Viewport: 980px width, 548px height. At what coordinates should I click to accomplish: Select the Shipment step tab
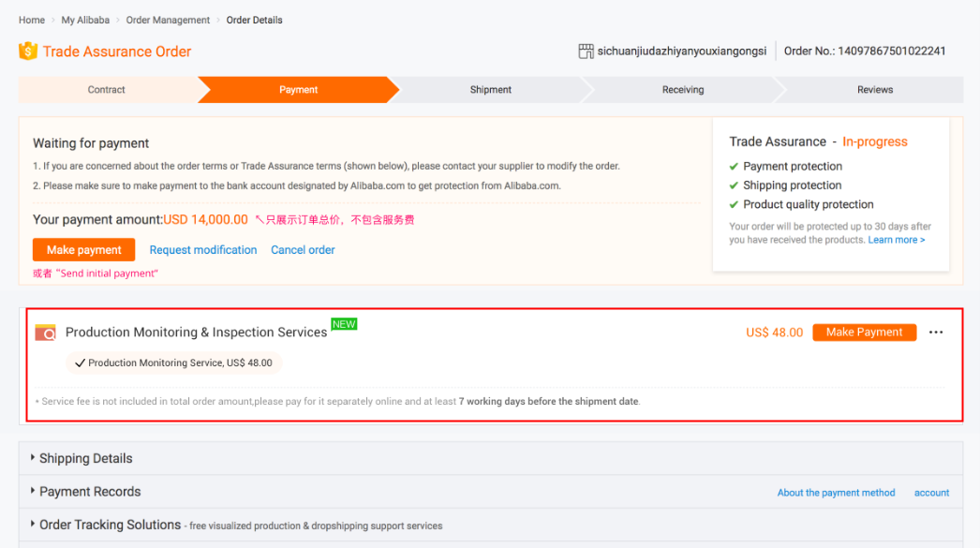click(491, 90)
